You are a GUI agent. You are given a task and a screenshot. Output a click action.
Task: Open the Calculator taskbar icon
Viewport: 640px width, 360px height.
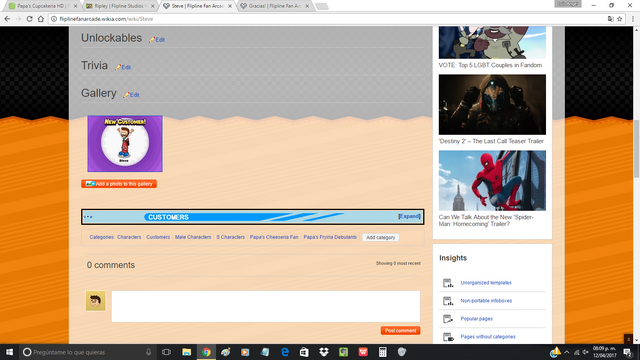(382, 352)
